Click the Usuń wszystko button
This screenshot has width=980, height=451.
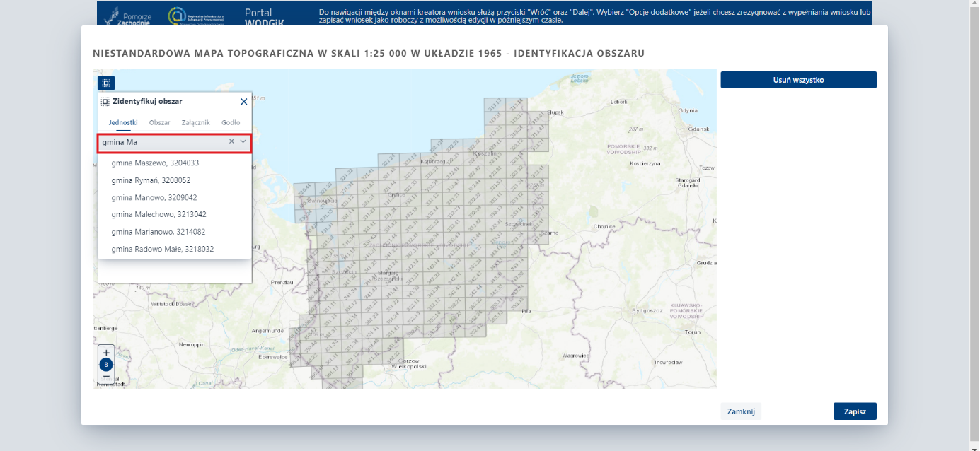coord(798,80)
